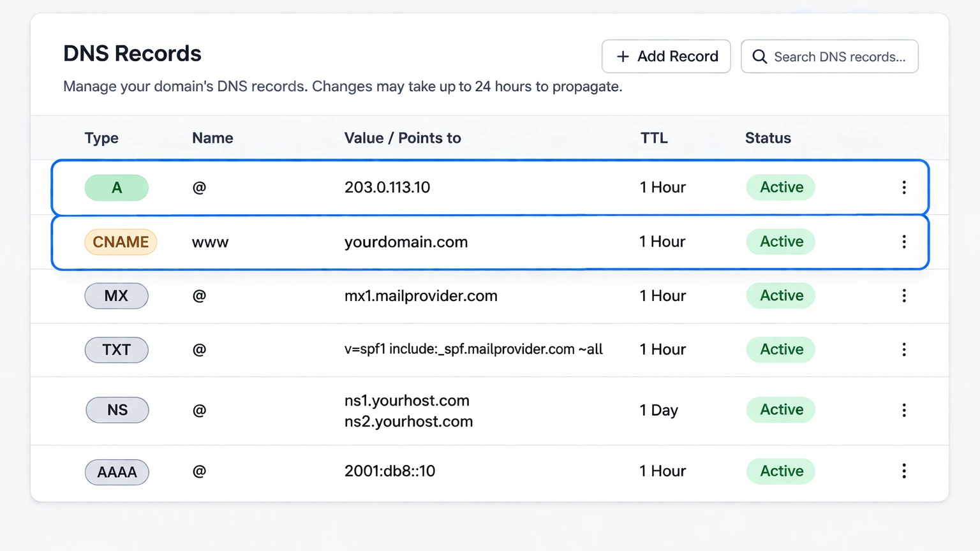The width and height of the screenshot is (980, 551).
Task: Click the Status column header
Action: [x=768, y=138]
